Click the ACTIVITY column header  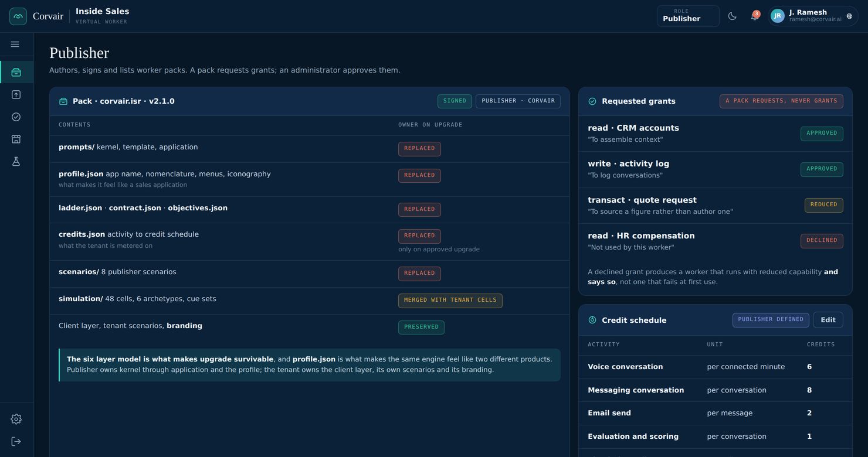coord(603,345)
